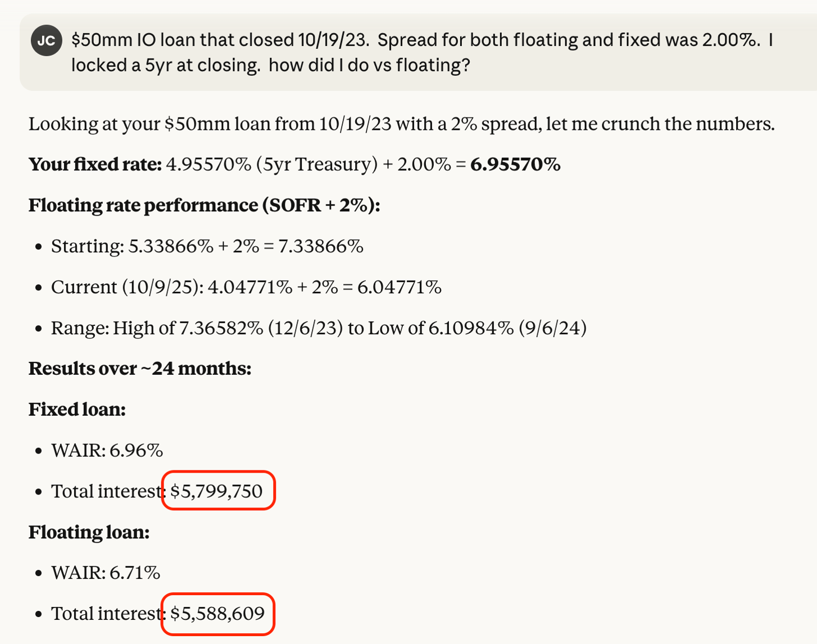The image size is (817, 644).
Task: Click the 'Floating rate performance (SOFR + 2%)' heading
Action: point(204,206)
